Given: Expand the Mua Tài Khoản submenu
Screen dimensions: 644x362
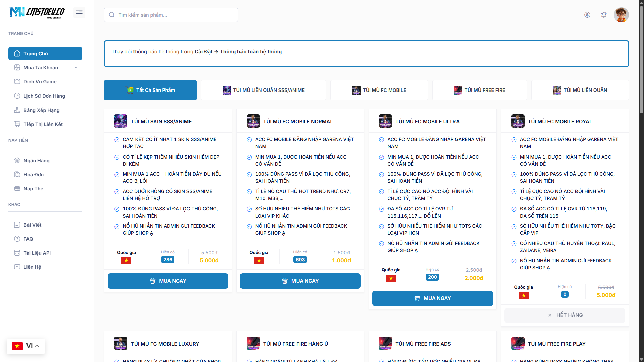Looking at the screenshot, I should click(x=76, y=68).
